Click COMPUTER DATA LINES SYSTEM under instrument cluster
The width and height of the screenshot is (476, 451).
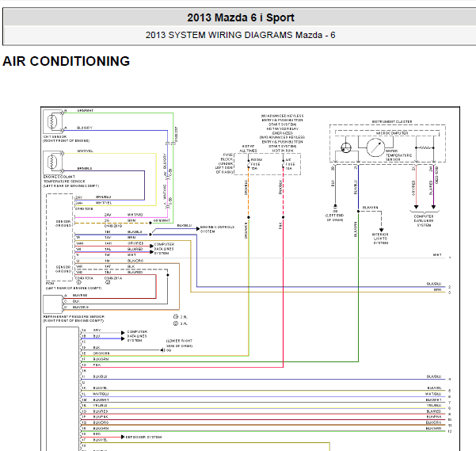pos(424,221)
